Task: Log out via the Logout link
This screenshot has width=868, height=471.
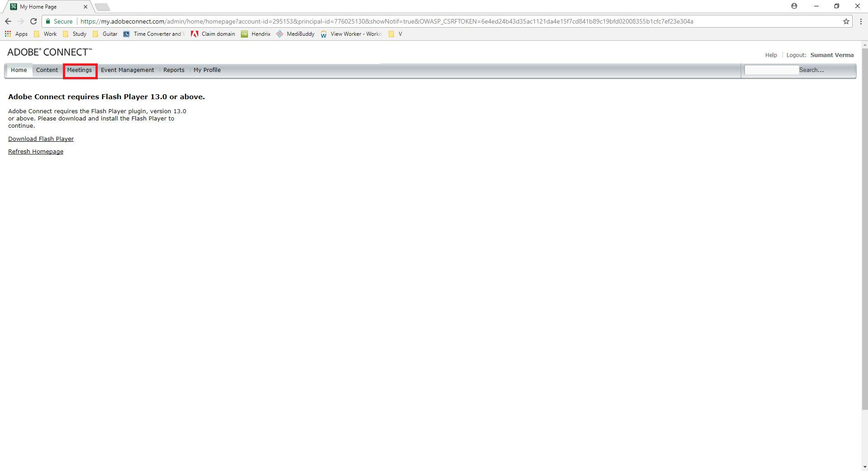Action: (796, 55)
